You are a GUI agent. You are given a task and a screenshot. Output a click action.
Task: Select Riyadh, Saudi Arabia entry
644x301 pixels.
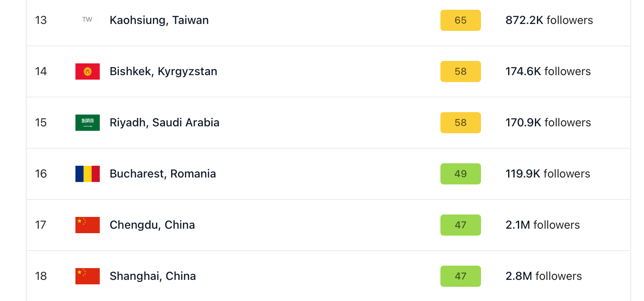coord(164,123)
